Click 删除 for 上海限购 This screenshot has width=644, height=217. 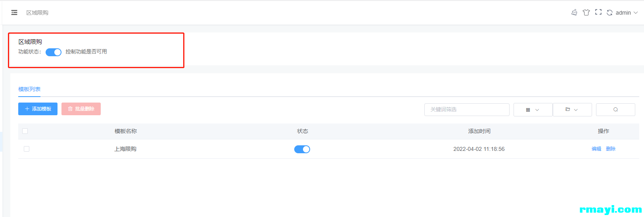tap(611, 149)
